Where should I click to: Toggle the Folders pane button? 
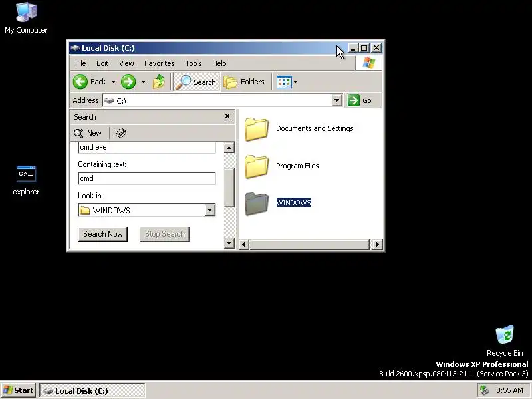(244, 82)
